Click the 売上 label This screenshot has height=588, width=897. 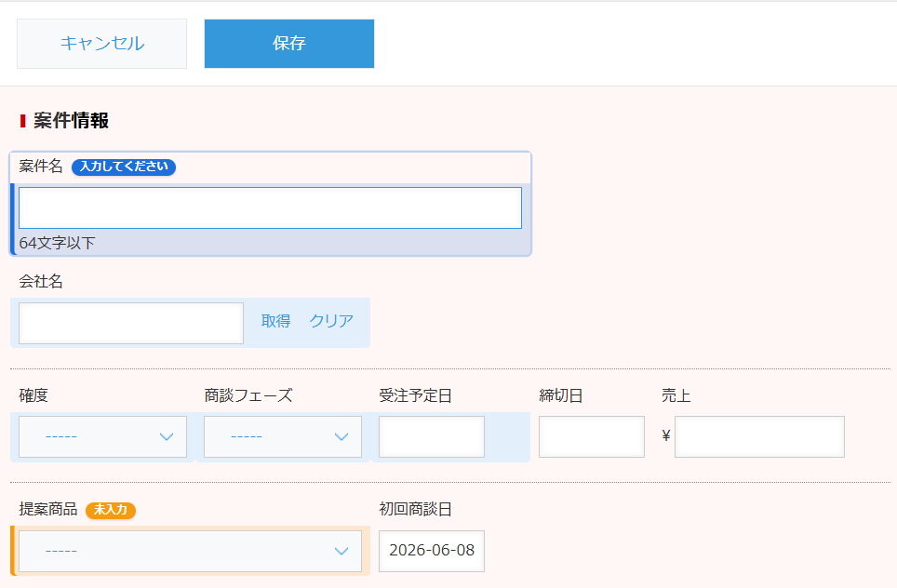tap(676, 395)
